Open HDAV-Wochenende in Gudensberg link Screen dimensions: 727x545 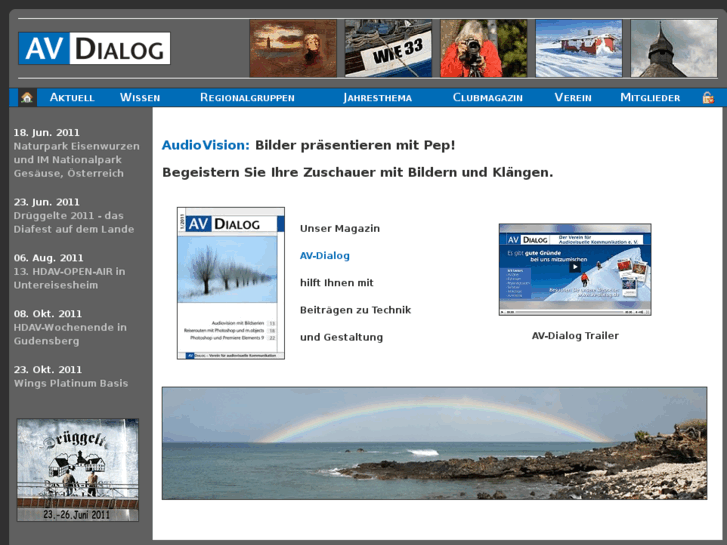click(x=70, y=334)
